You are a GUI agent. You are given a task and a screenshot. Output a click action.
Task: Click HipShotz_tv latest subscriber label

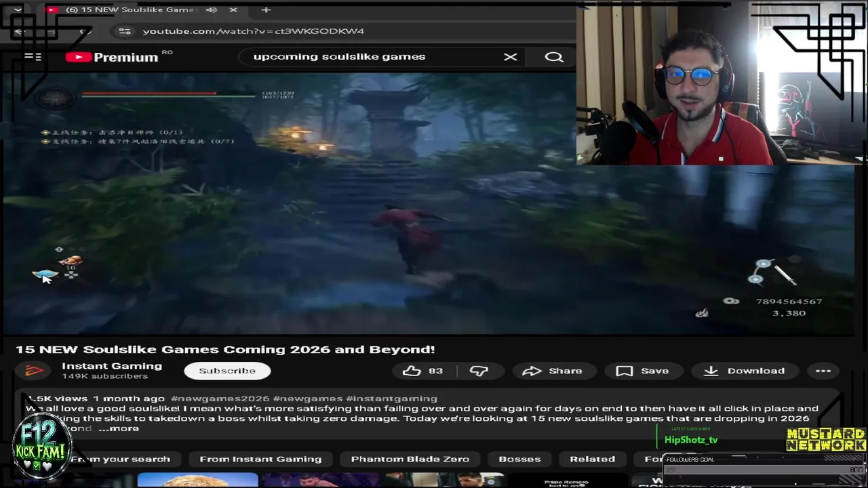click(691, 440)
